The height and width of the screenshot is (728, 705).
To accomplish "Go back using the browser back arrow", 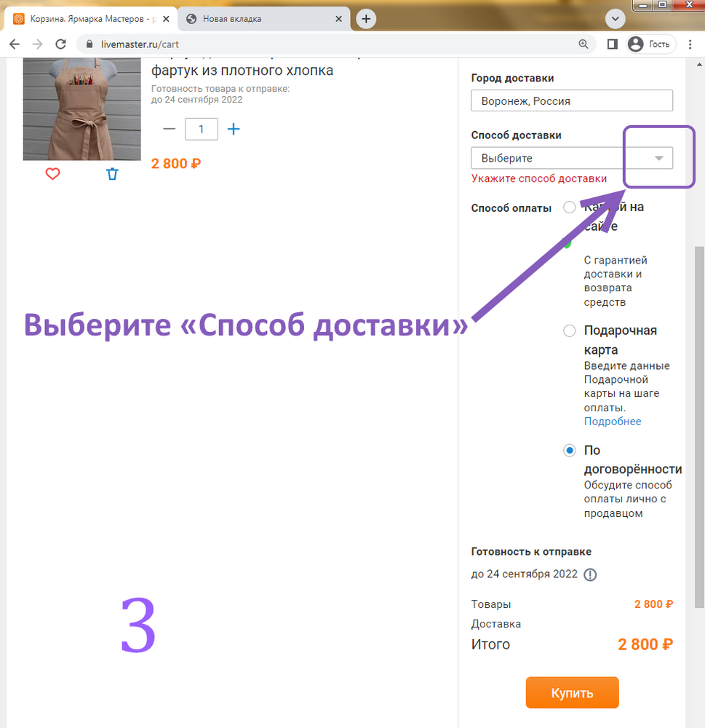I will (15, 44).
